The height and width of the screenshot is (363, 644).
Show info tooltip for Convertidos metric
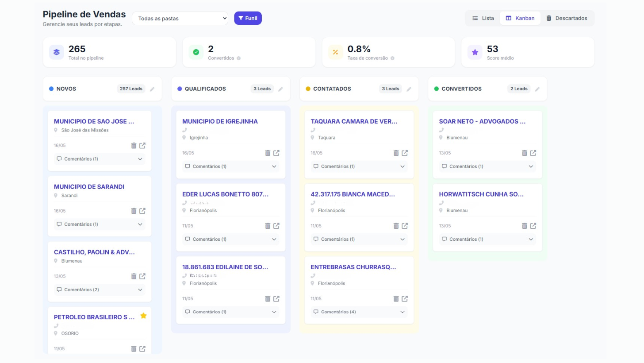tap(239, 58)
